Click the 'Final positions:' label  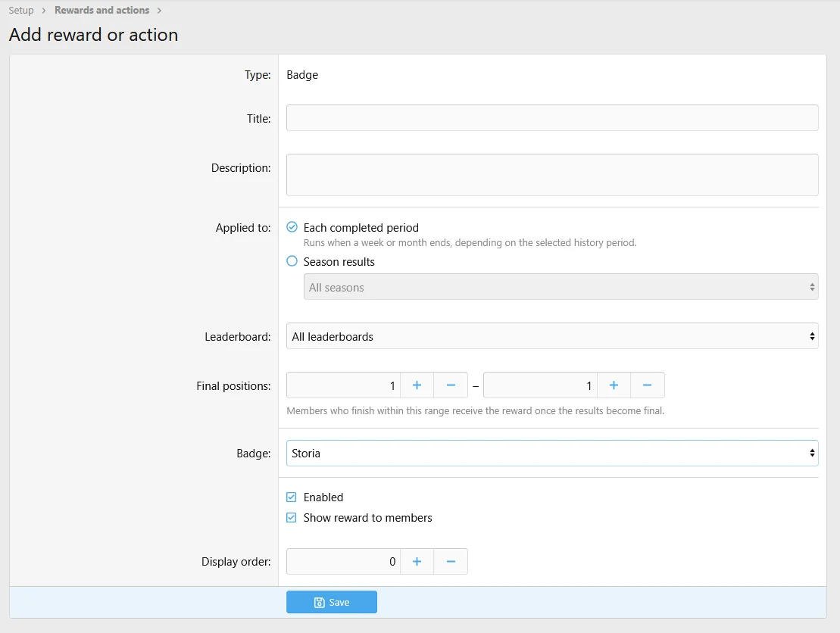click(x=233, y=386)
